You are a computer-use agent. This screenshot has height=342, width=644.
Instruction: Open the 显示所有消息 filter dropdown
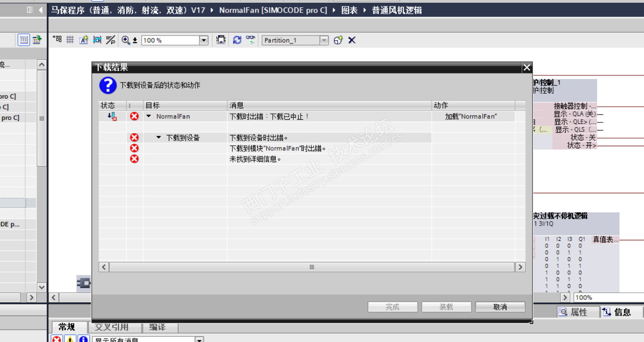tap(199, 339)
